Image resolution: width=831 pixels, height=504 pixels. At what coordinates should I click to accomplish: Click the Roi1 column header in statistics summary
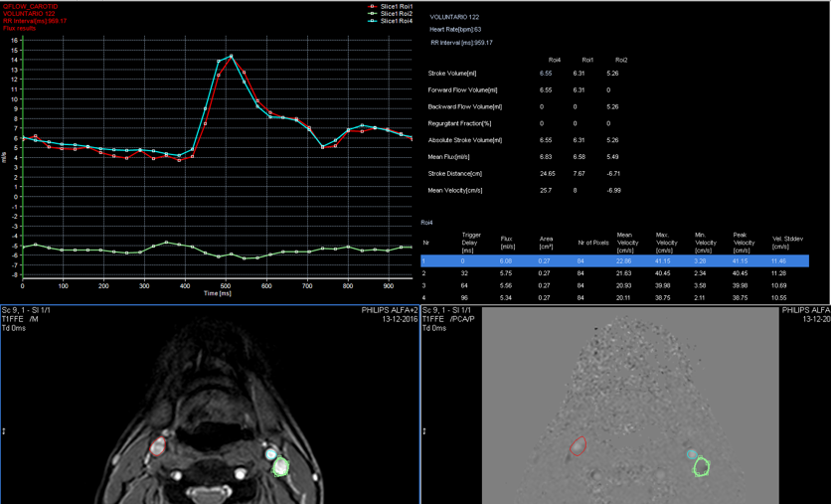tap(587, 60)
